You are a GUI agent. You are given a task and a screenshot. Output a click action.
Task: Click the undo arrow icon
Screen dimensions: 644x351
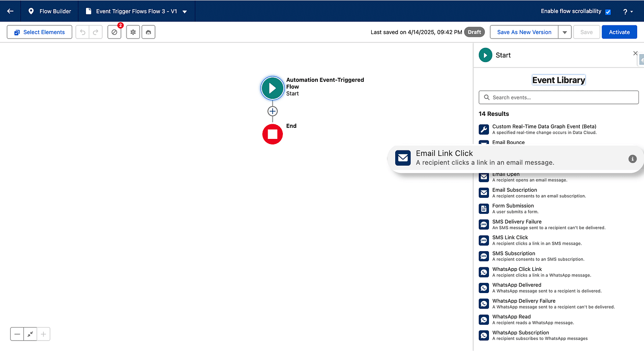pos(83,32)
